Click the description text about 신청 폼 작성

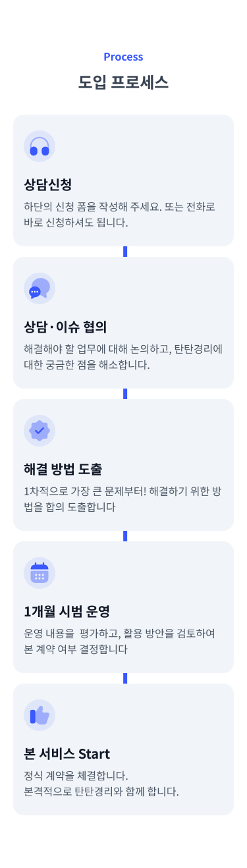point(120,214)
